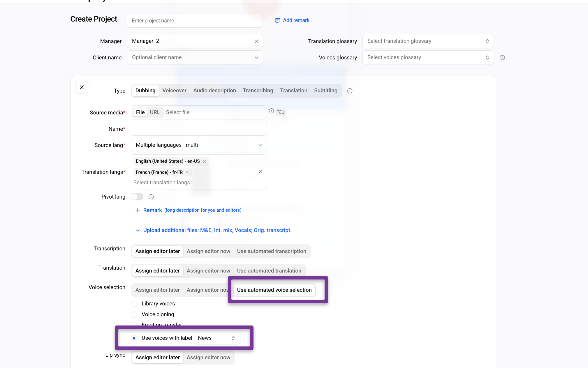Open the Translation glossary dropdown
The image size is (588, 368).
[x=428, y=41]
